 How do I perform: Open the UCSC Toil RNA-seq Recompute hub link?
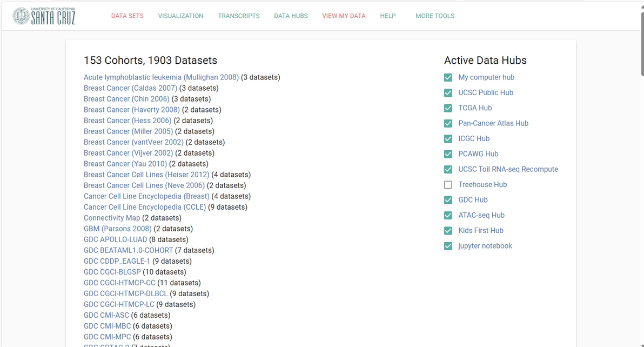pyautogui.click(x=508, y=169)
